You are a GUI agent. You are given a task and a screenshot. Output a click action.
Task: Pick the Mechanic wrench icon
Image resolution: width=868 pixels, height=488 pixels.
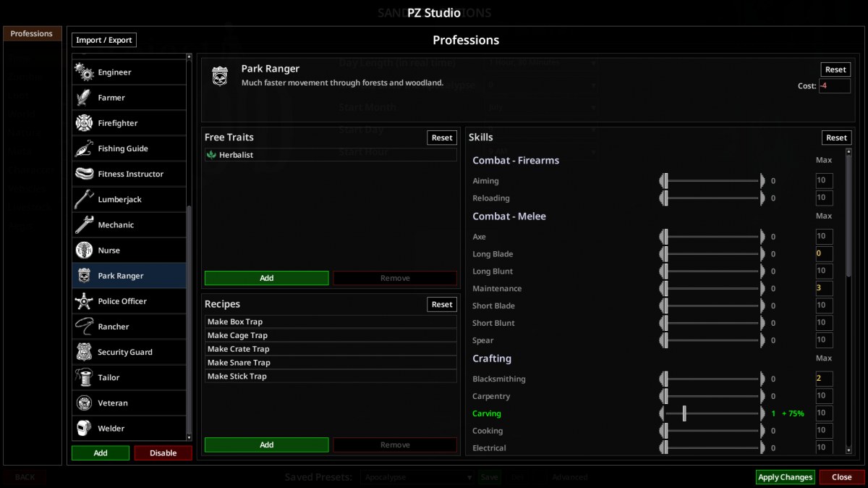tap(84, 224)
